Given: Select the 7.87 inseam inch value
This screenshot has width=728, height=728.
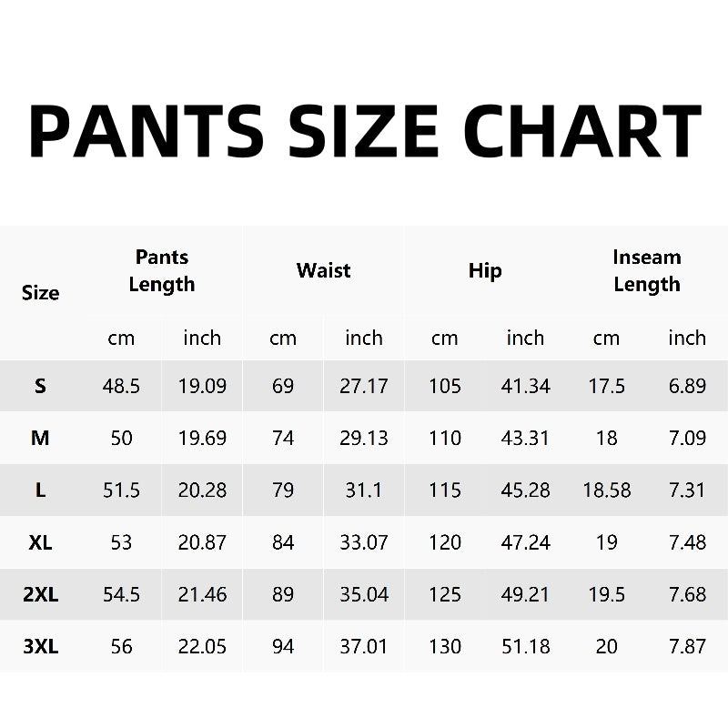Looking at the screenshot, I should click(x=687, y=647).
